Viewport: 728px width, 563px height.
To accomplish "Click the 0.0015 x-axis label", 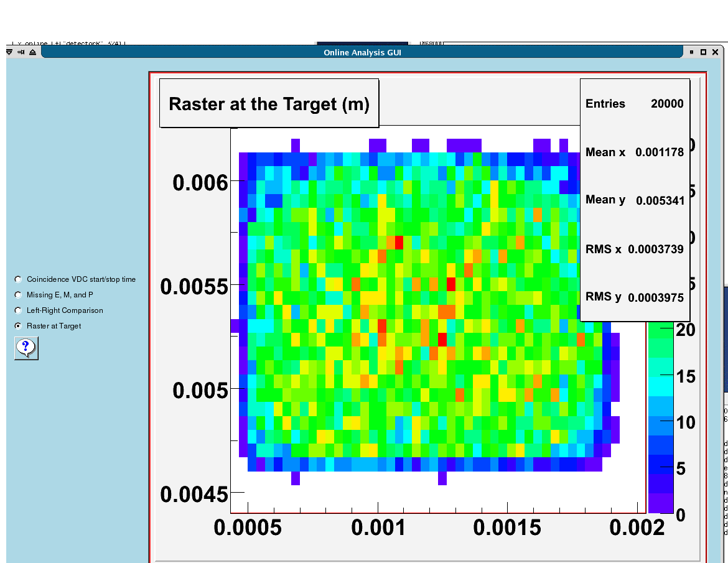I will [x=507, y=528].
